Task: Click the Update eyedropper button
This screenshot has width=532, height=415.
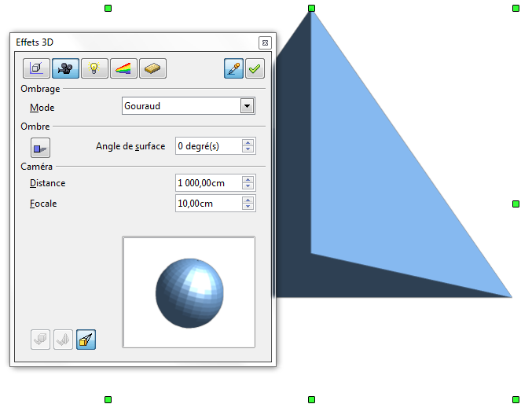Action: pos(233,68)
